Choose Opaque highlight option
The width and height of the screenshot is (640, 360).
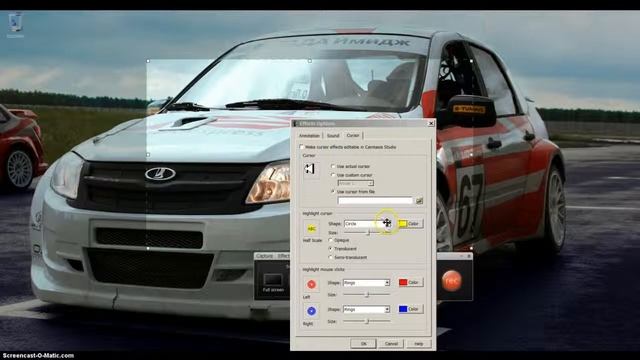tap(330, 240)
